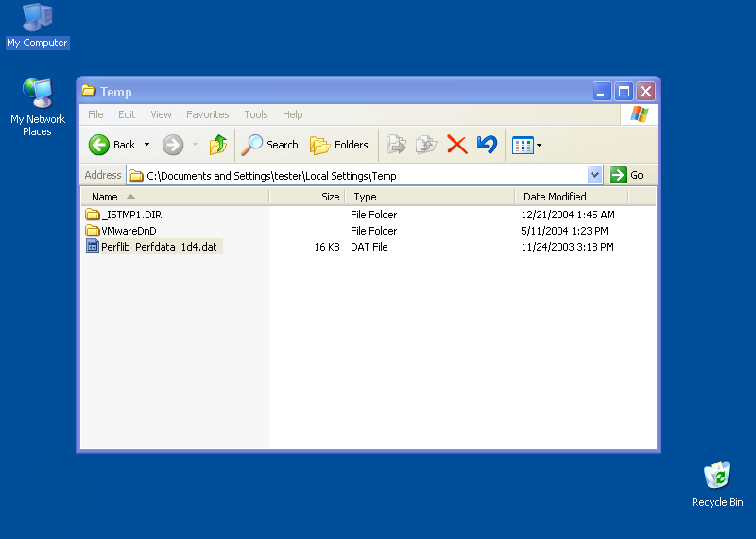This screenshot has height=539, width=756.
Task: Expand the address bar dropdown arrow
Action: (594, 175)
